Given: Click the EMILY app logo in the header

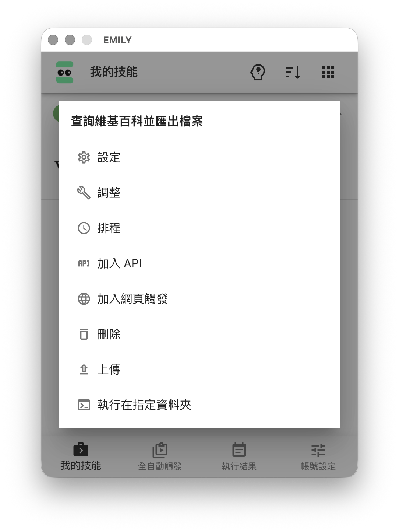Looking at the screenshot, I should [65, 72].
